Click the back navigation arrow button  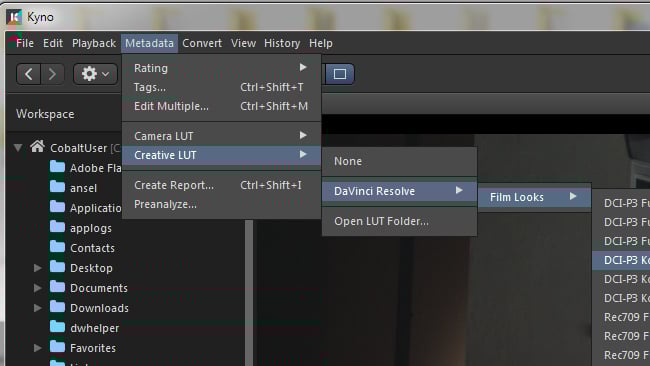coord(29,74)
